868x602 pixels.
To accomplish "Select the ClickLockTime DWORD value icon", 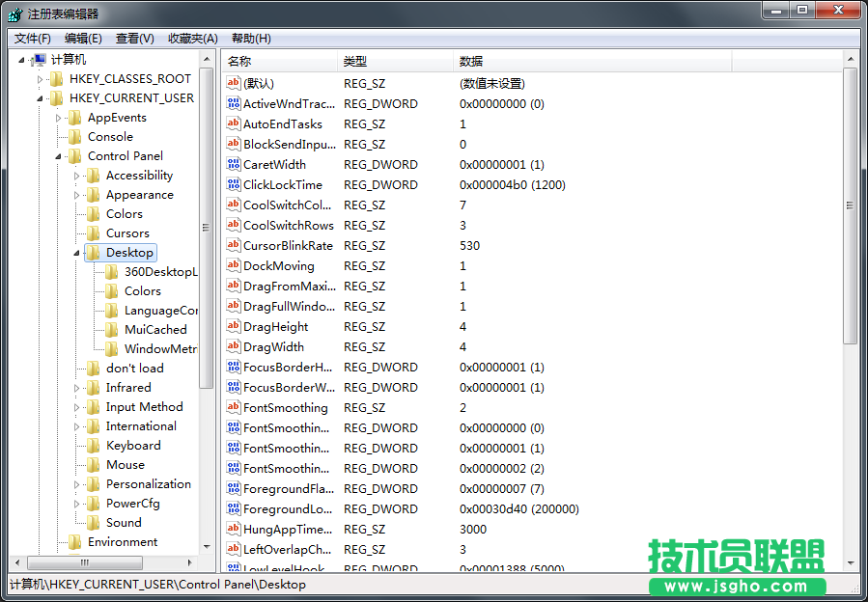I will coord(232,184).
